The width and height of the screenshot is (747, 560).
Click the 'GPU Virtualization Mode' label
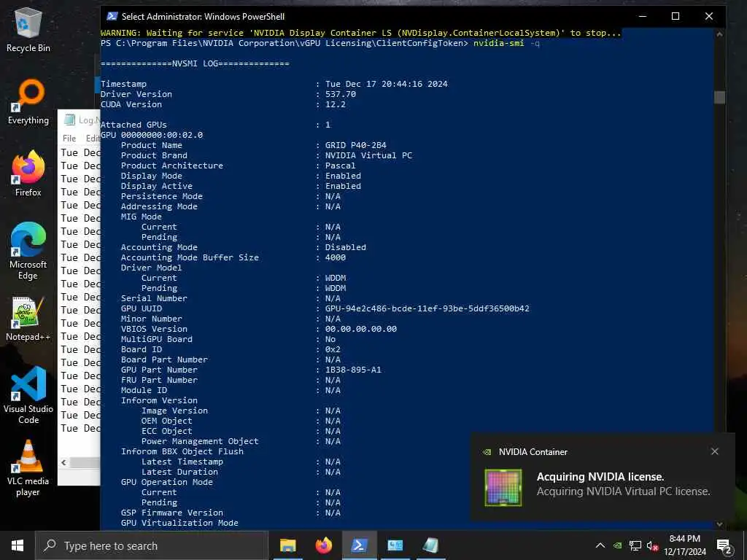[x=179, y=523]
